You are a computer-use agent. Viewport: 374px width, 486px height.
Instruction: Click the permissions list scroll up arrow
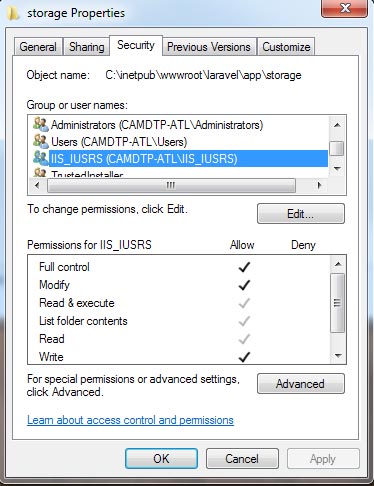click(338, 264)
